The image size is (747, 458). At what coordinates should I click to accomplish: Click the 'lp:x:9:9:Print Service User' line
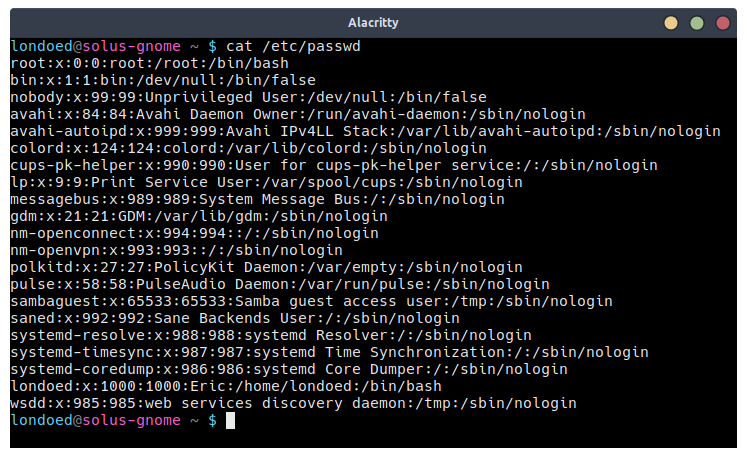tap(266, 183)
